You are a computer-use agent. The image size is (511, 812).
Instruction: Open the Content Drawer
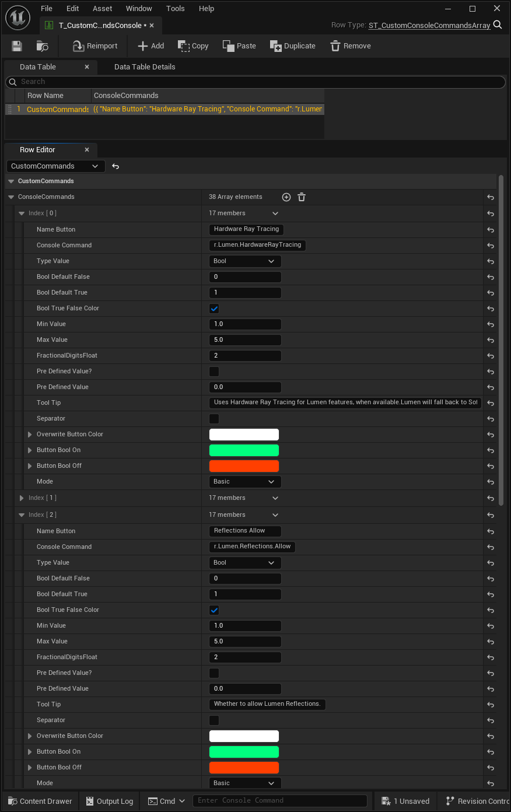click(x=40, y=801)
